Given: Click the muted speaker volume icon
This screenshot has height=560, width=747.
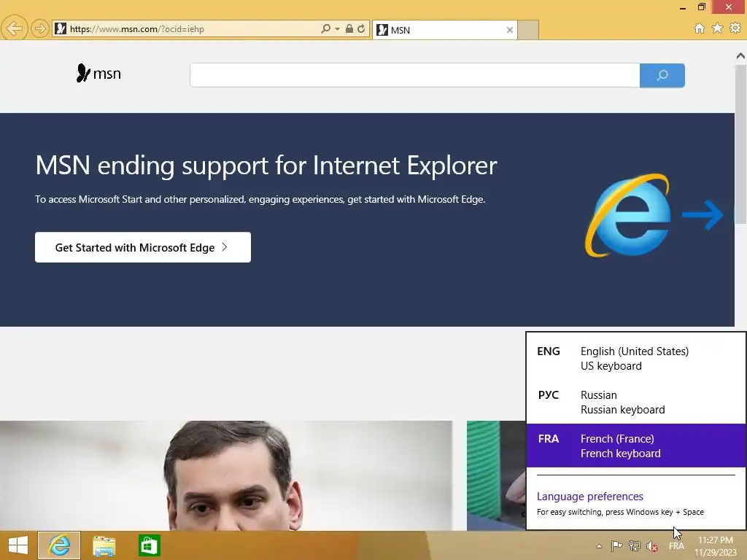Looking at the screenshot, I should [x=652, y=546].
